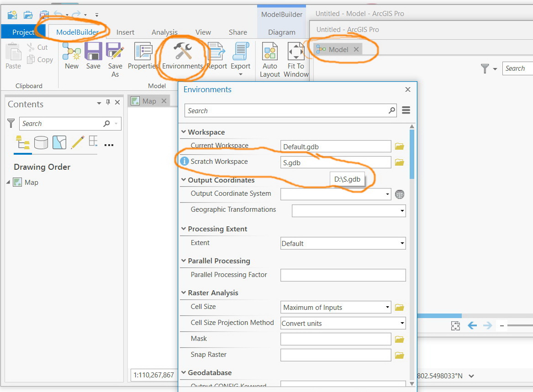Image resolution: width=533 pixels, height=392 pixels.
Task: Switch to the Insert ribbon tab
Action: pos(125,32)
